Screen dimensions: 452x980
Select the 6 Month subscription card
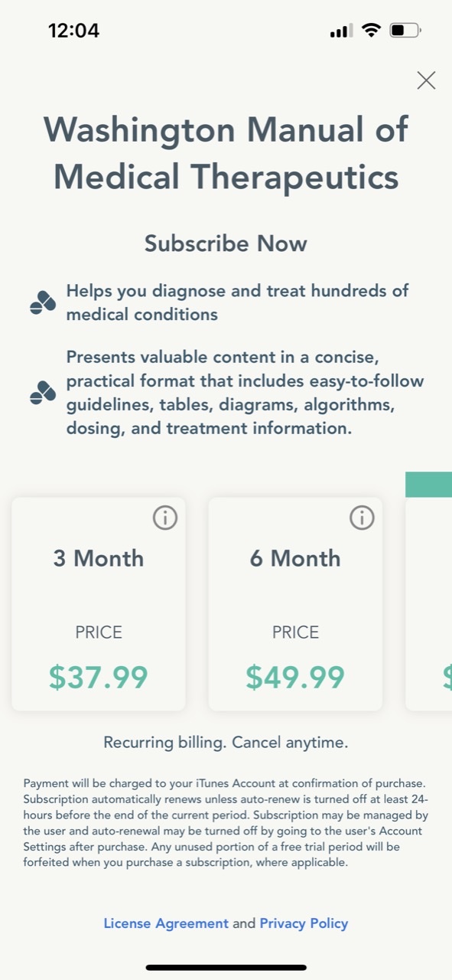(x=295, y=603)
